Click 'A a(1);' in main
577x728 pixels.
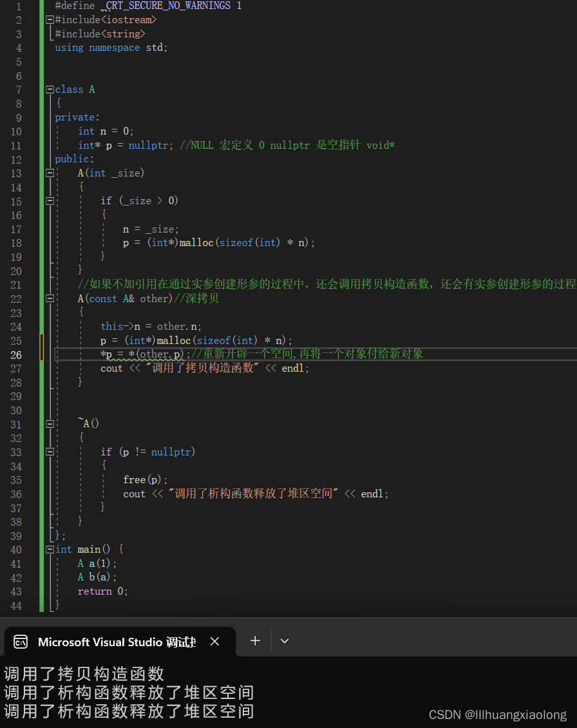tap(97, 564)
